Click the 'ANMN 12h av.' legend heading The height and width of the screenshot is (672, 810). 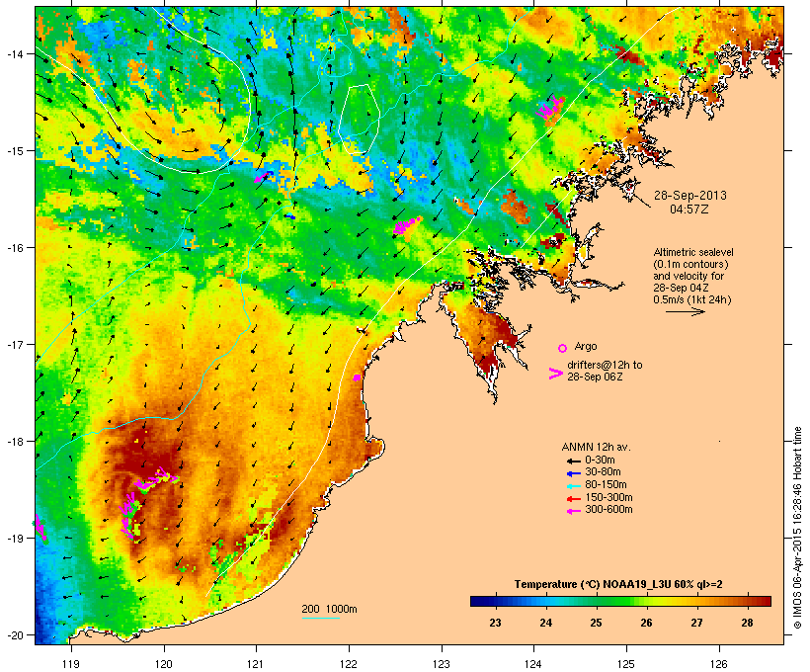coord(596,447)
